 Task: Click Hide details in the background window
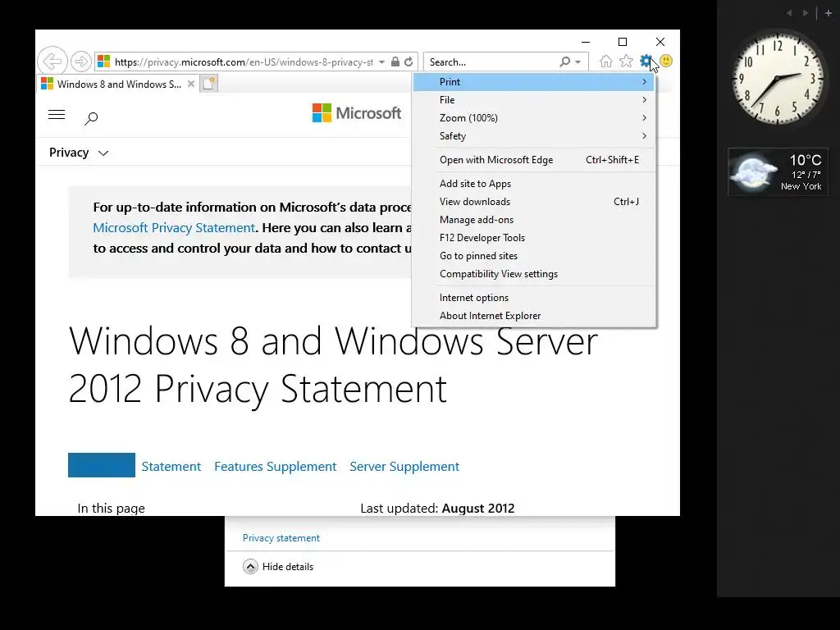pos(288,567)
